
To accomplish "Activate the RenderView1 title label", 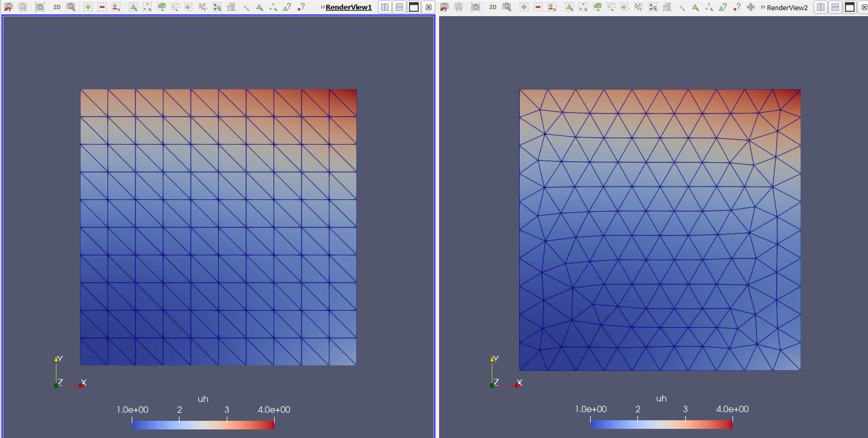I will (349, 8).
